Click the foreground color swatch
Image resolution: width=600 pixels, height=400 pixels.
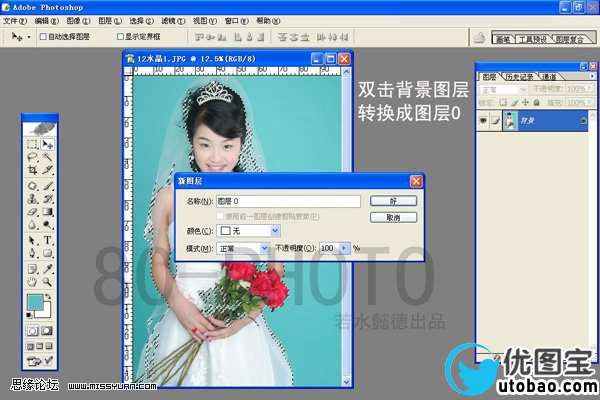click(x=35, y=302)
